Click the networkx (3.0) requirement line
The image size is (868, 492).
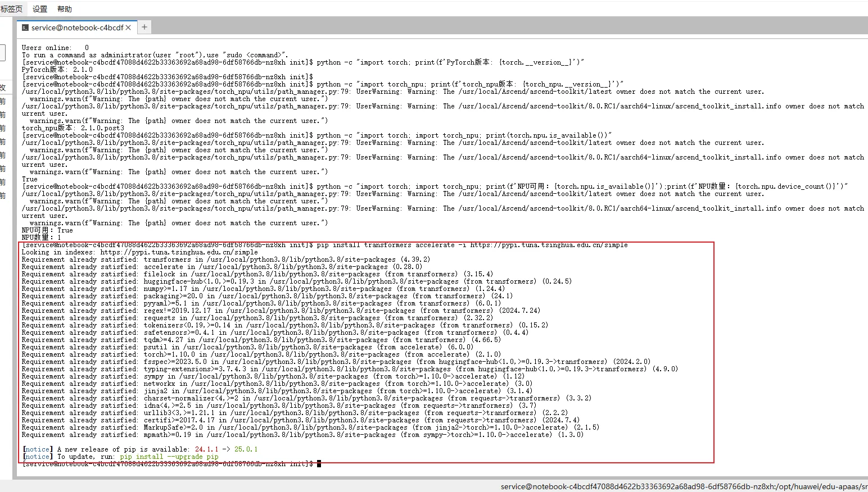(277, 384)
